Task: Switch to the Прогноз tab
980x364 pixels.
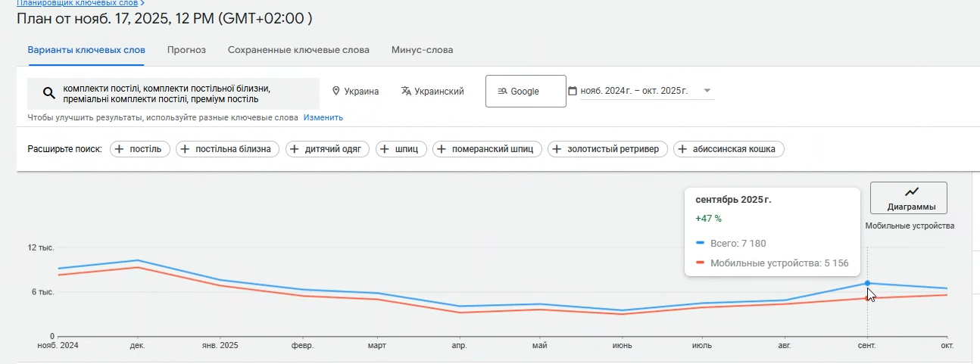Action: [186, 50]
